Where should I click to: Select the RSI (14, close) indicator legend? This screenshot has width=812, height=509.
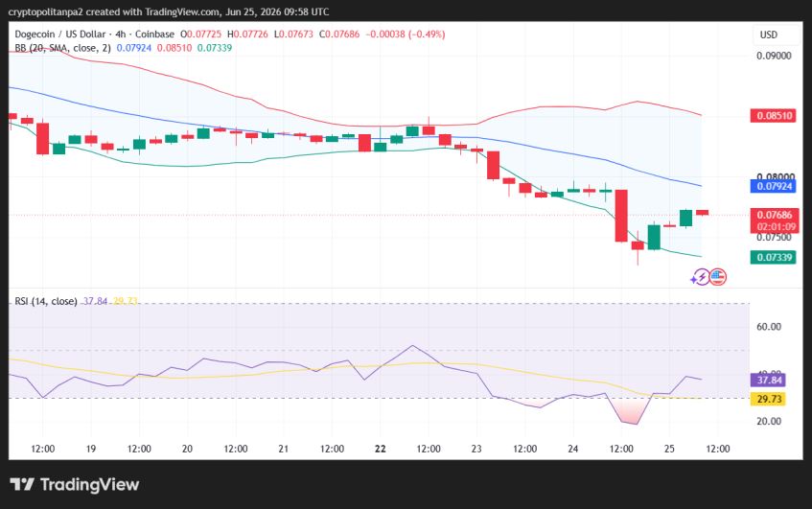pos(46,301)
